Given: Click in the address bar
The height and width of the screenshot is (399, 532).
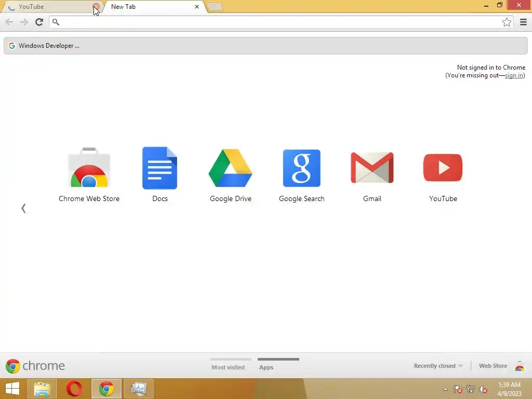Looking at the screenshot, I should pos(280,22).
